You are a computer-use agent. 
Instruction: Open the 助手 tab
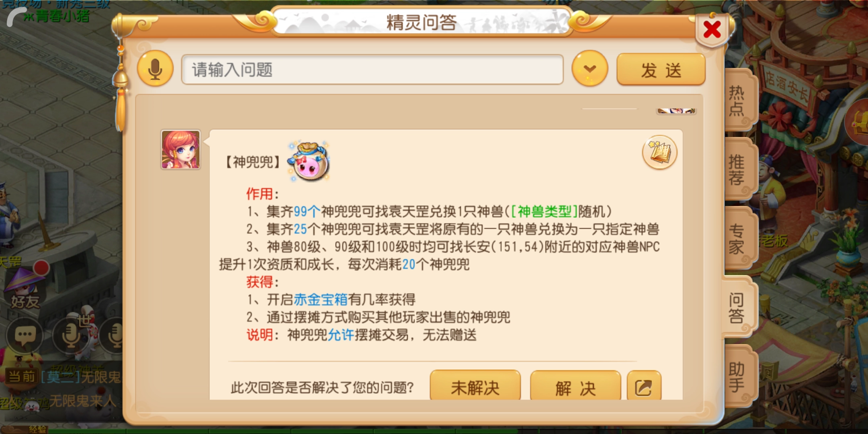pyautogui.click(x=737, y=377)
